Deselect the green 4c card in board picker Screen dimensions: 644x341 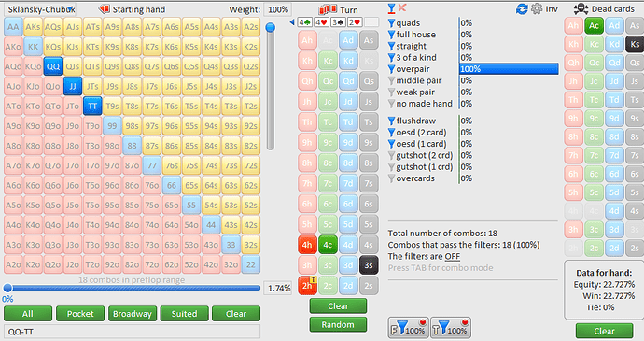328,245
